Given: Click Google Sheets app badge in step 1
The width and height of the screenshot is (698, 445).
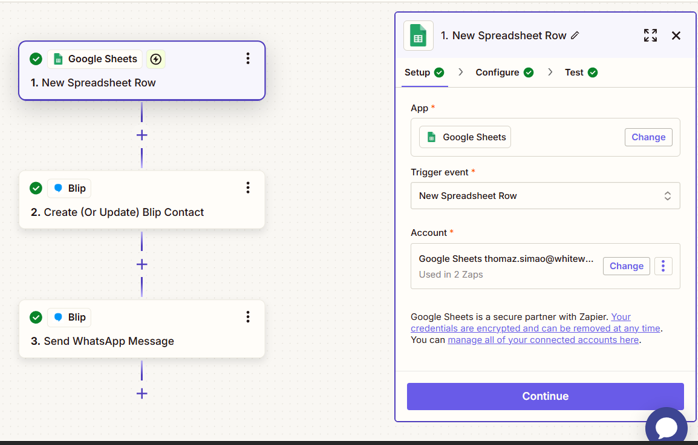Looking at the screenshot, I should tap(95, 59).
